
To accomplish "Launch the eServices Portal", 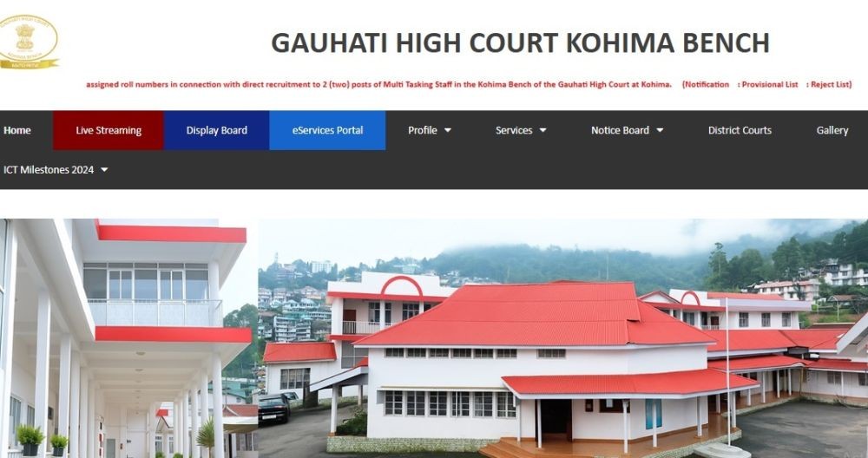I will click(328, 130).
